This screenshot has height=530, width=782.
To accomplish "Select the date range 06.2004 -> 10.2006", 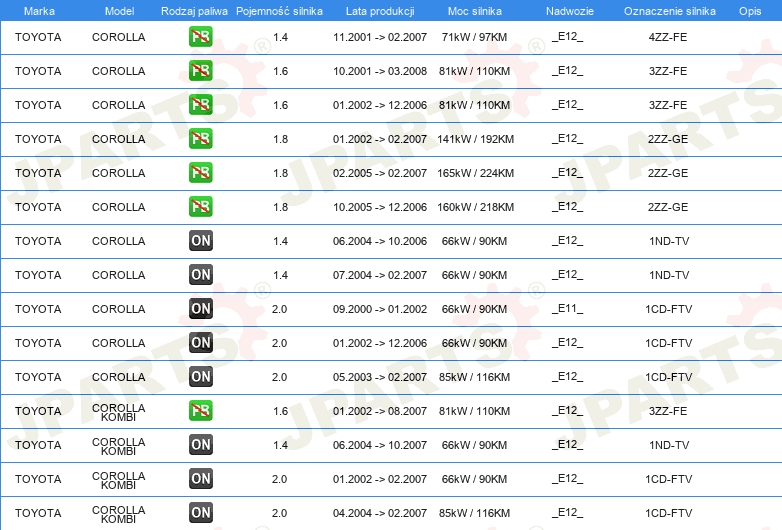I will click(x=380, y=241).
